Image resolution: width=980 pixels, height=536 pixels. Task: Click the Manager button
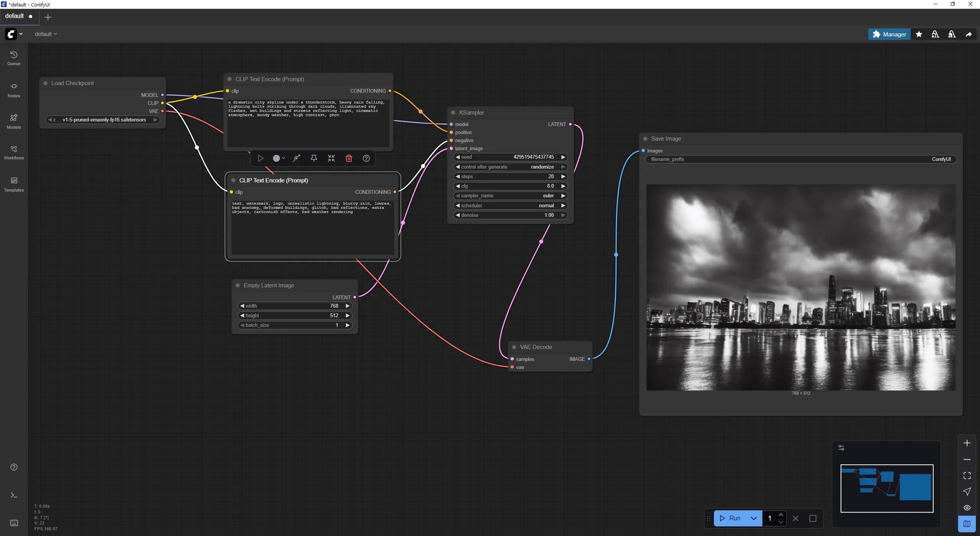pos(889,34)
